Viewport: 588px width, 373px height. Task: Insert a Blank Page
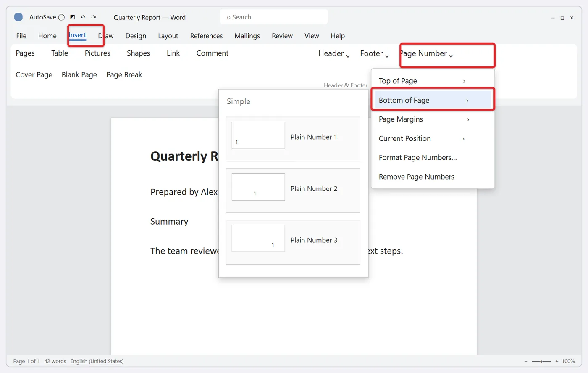click(79, 75)
